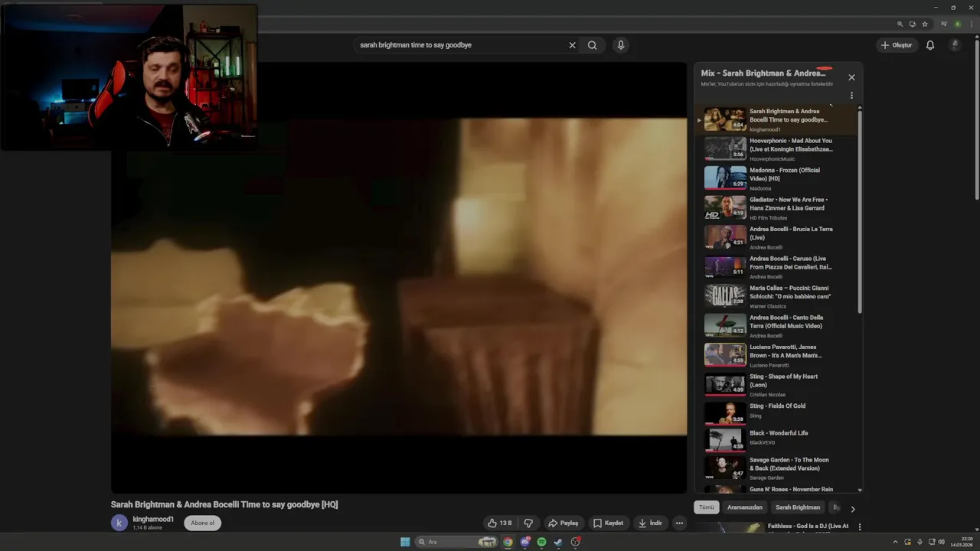Viewport: 980px width, 551px height.
Task: Play Pavarotti, James Brown It's A Man's
Action: 776,354
